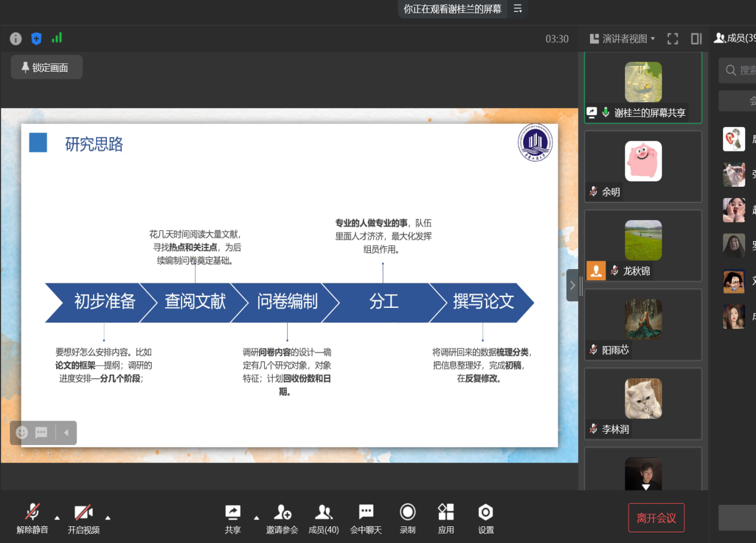
Task: Click the 锁定画面 pin button
Action: point(46,67)
